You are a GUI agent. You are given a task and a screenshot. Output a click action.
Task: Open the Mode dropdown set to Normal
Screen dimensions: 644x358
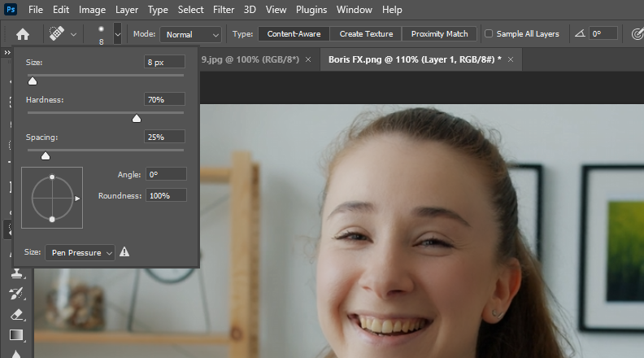(x=191, y=34)
